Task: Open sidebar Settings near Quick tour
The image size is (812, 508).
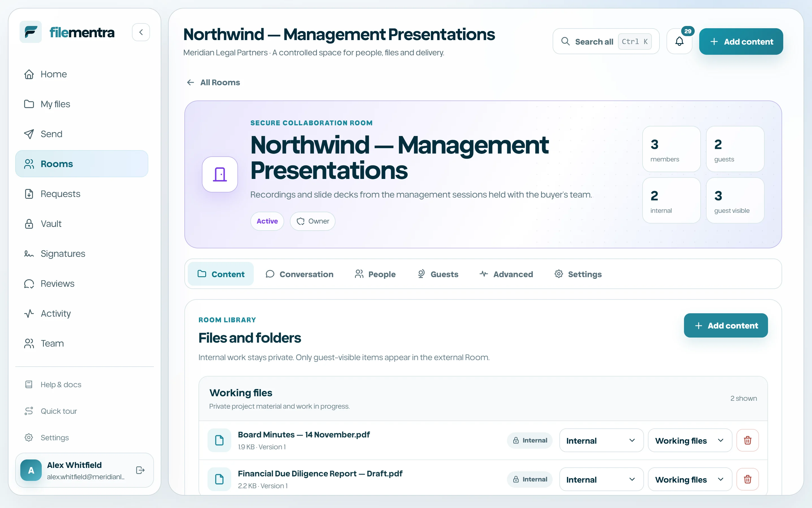Action: click(x=81, y=437)
